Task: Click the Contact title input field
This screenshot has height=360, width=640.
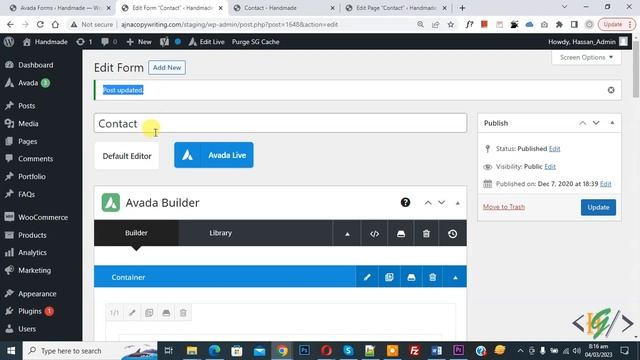Action: click(280, 123)
